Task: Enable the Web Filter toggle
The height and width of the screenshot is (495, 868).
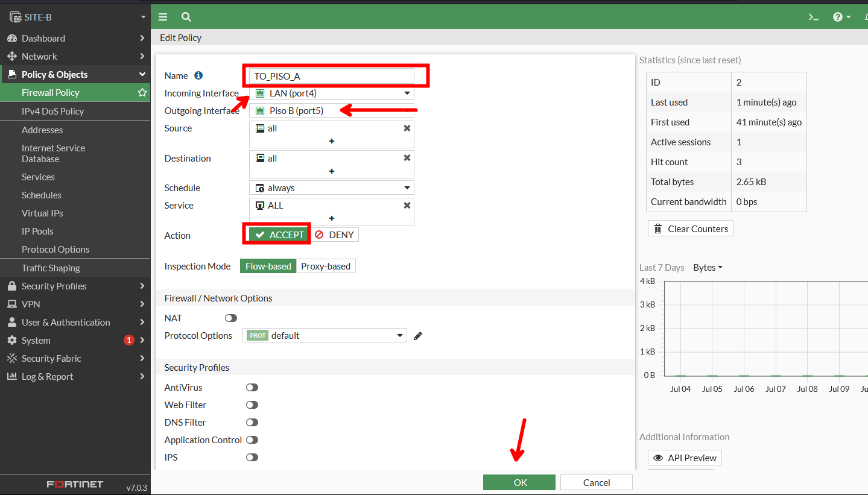Action: click(x=252, y=405)
